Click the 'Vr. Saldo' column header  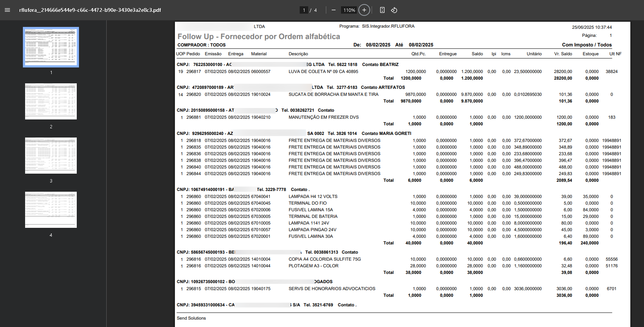(x=563, y=54)
